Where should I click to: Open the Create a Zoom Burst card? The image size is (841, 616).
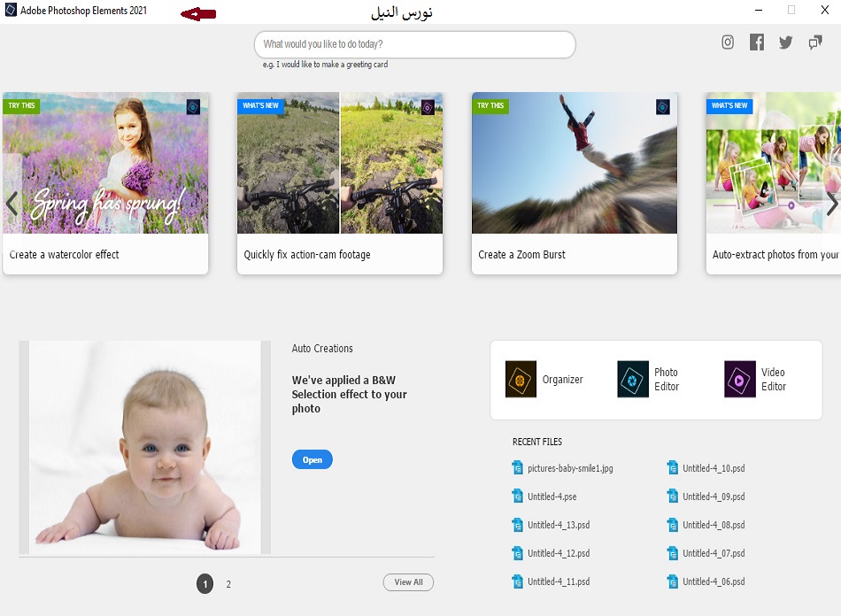click(x=574, y=183)
